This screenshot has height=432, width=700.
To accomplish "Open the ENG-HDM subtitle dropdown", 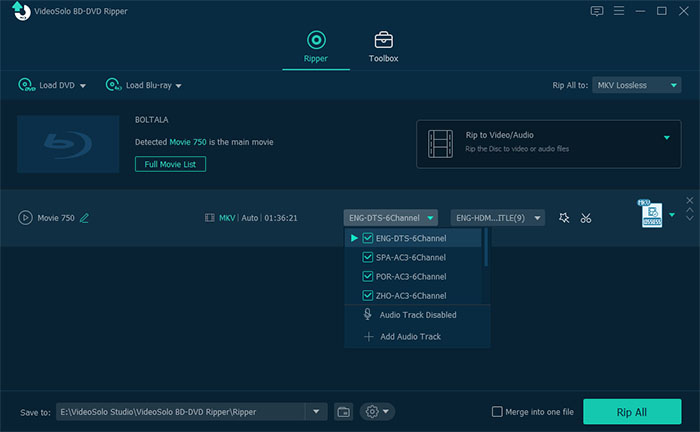I will coord(498,218).
